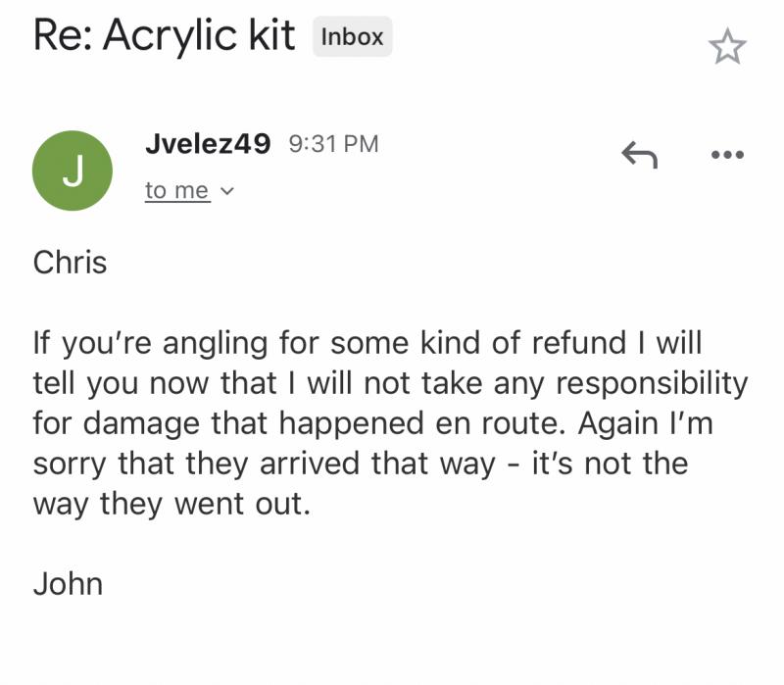Click the word 'sorry' in the email body
The image size is (784, 685).
pyautogui.click(x=72, y=464)
